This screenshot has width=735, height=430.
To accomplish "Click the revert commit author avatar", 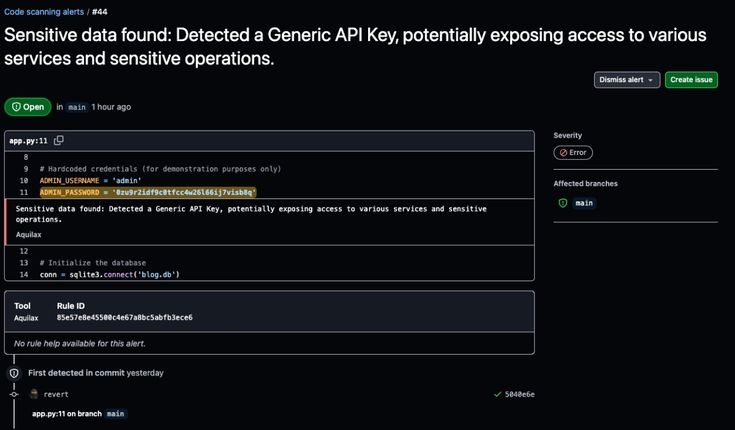I will point(33,394).
